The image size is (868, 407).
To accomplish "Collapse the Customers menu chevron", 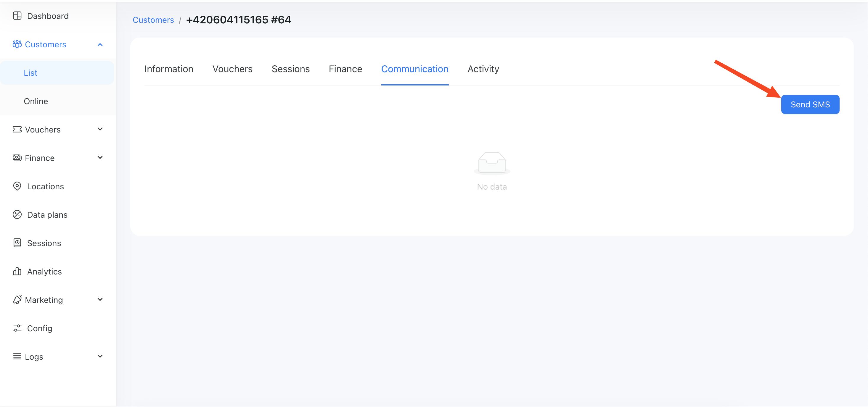I will point(100,44).
